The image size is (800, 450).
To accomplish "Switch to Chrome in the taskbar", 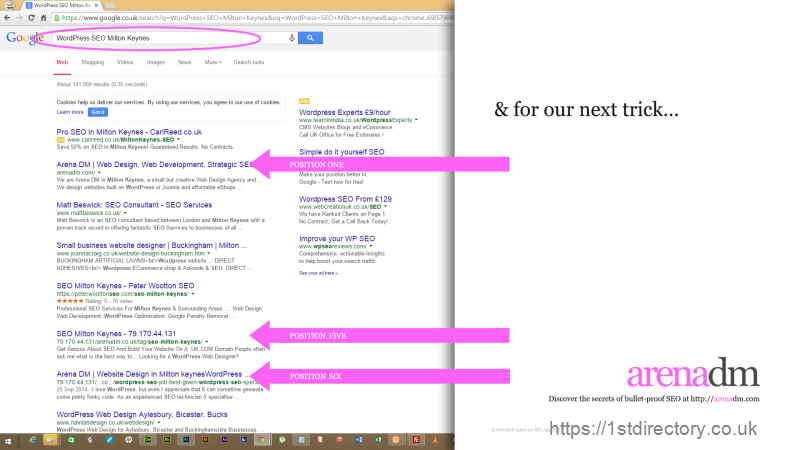I will tap(261, 440).
